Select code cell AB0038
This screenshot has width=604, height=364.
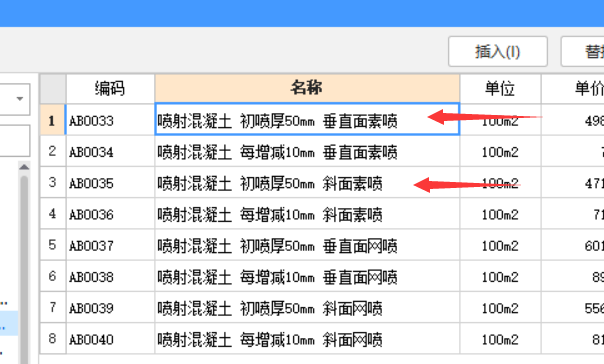tap(110, 277)
